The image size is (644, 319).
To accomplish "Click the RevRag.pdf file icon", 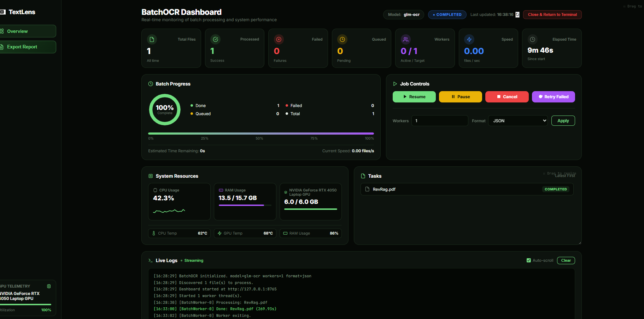I will click(367, 189).
